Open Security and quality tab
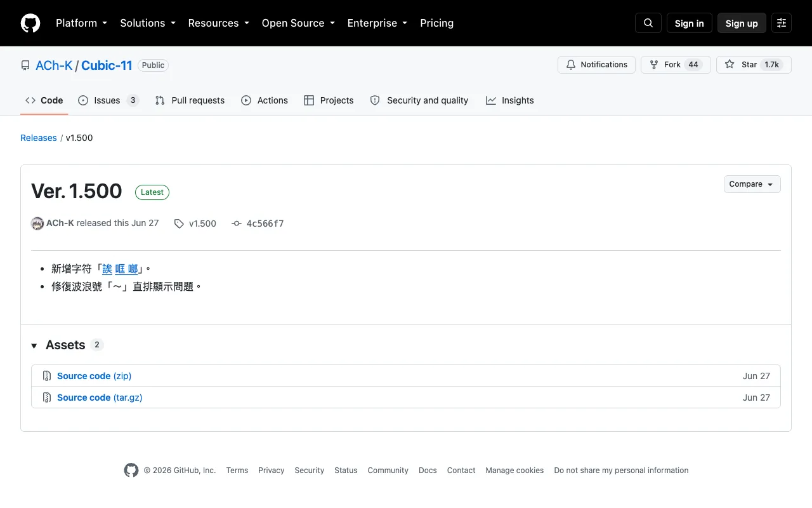Viewport: 812px width, 508px height. tap(419, 100)
